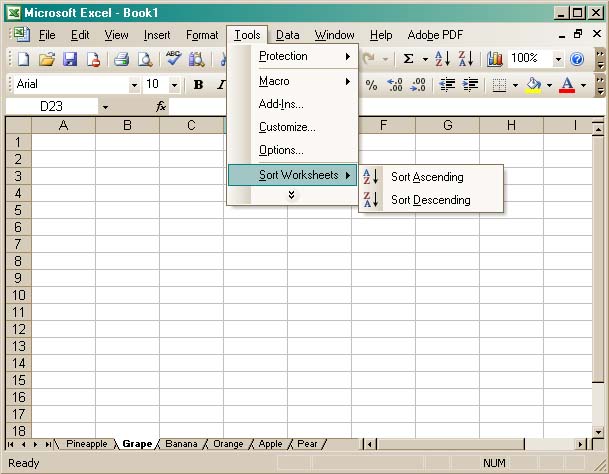This screenshot has width=609, height=474.
Task: Open the Font size dropdown
Action: click(174, 85)
